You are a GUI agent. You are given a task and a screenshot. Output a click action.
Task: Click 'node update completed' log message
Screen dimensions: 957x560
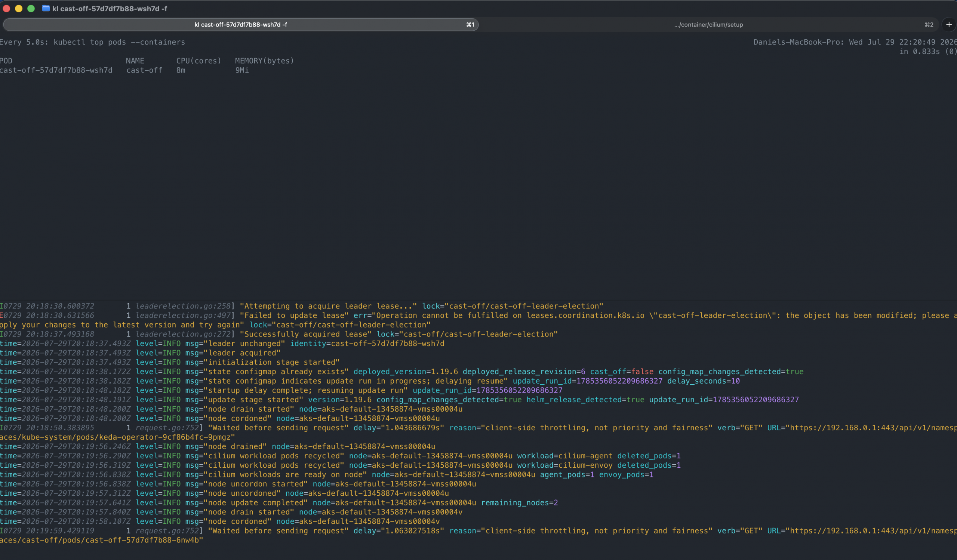(x=256, y=503)
